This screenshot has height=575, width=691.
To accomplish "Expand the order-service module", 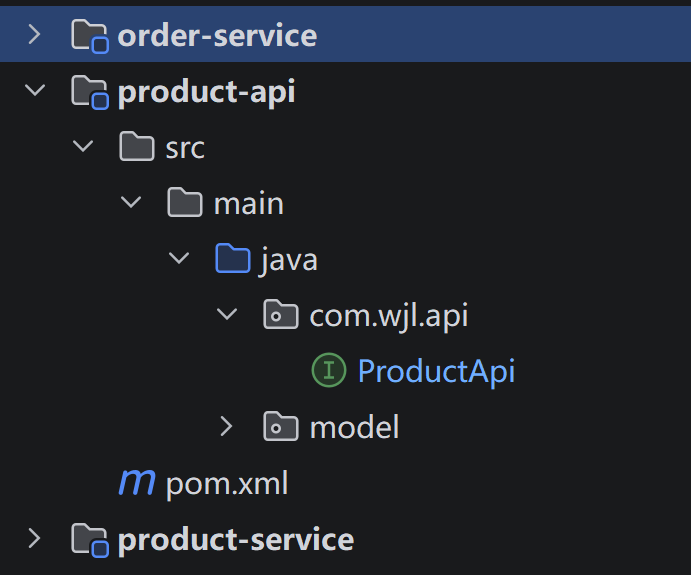I will (34, 34).
